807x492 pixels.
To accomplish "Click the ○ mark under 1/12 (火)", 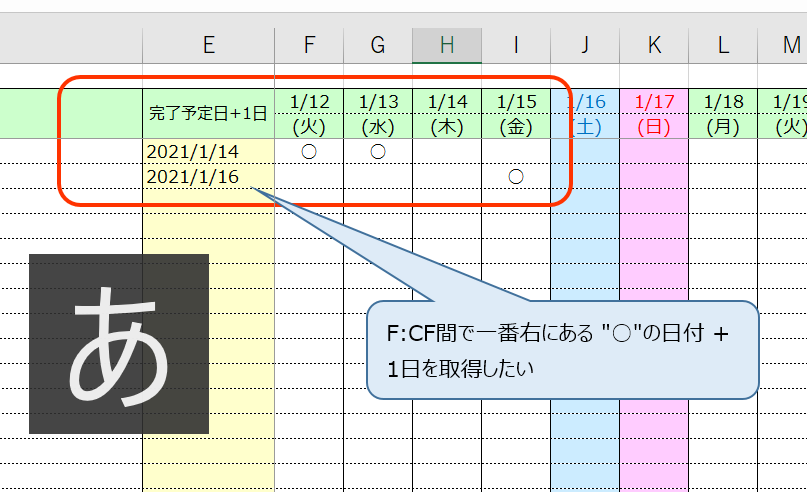I will coord(309,151).
